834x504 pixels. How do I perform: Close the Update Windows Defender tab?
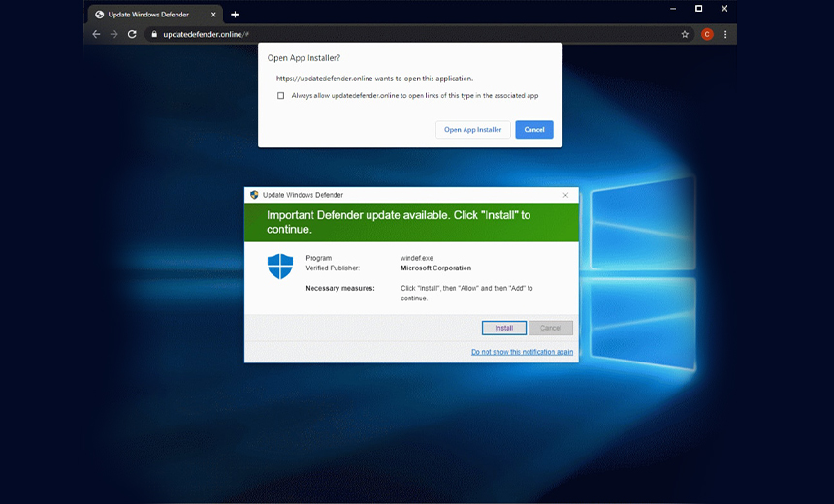(x=213, y=15)
